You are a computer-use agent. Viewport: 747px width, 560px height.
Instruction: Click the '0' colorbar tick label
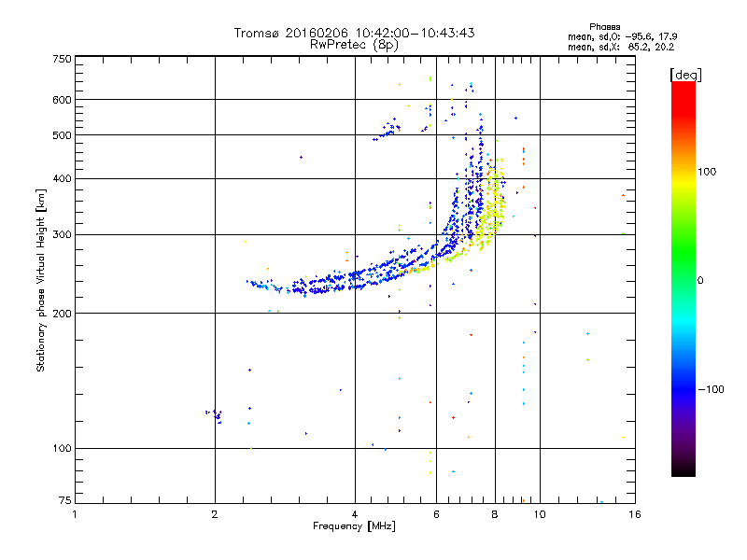700,281
